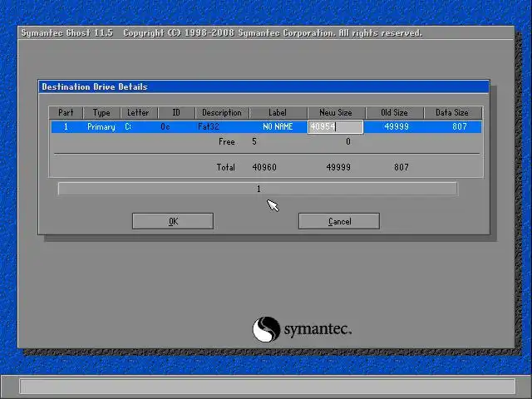Click the Total value 40960
Image resolution: width=532 pixels, height=399 pixels.
(264, 167)
